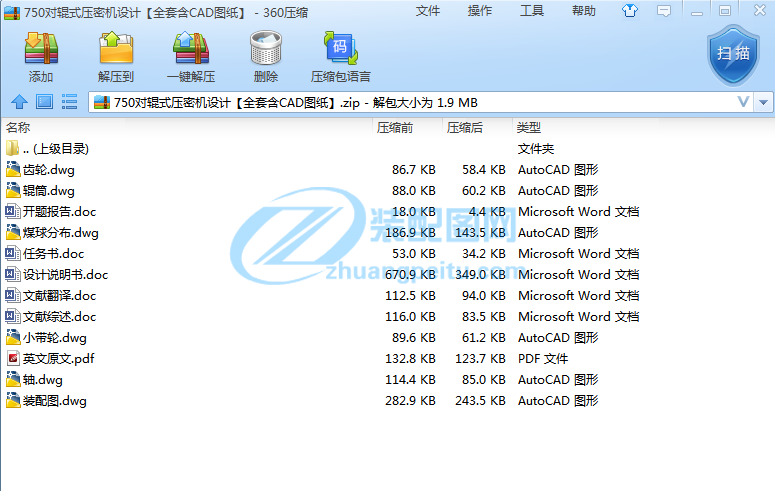The height and width of the screenshot is (491, 775).
Task: Select the 装配图.dwg file
Action: point(55,401)
